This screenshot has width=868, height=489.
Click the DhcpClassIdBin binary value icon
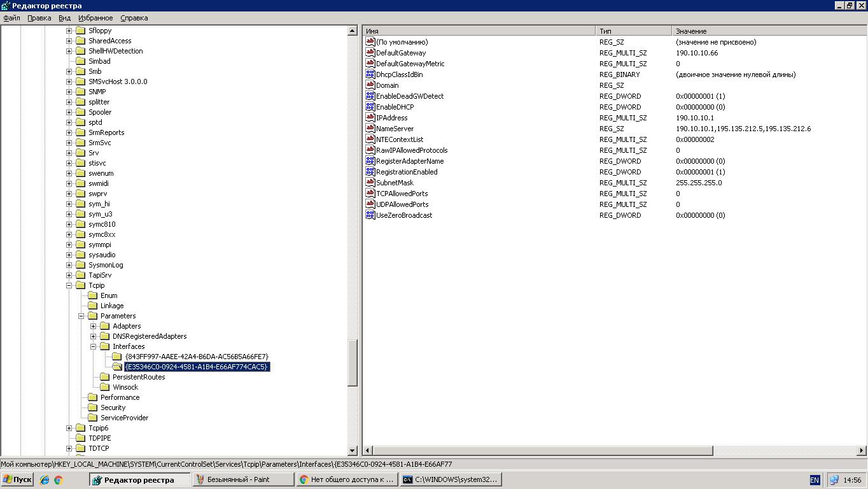370,74
